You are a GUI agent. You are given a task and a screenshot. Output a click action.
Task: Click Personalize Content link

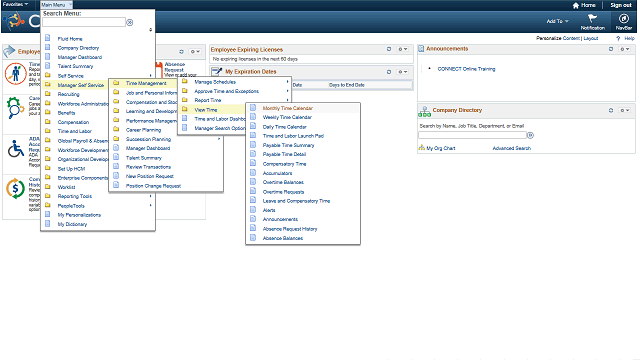tap(558, 38)
